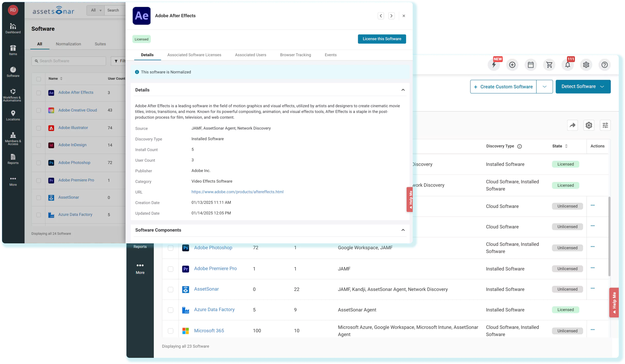Screen dimensions: 625x364
Task: Open actions menu for Microsoft 365 row
Action: point(593,330)
